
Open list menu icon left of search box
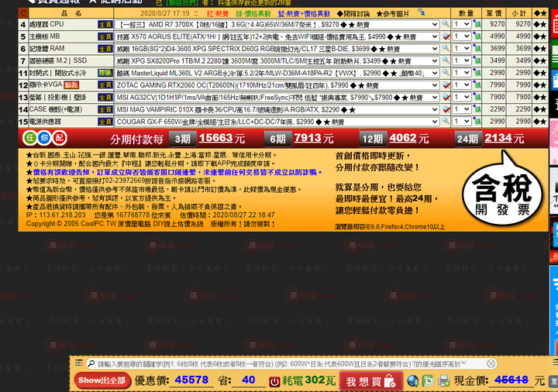pyautogui.click(x=79, y=363)
